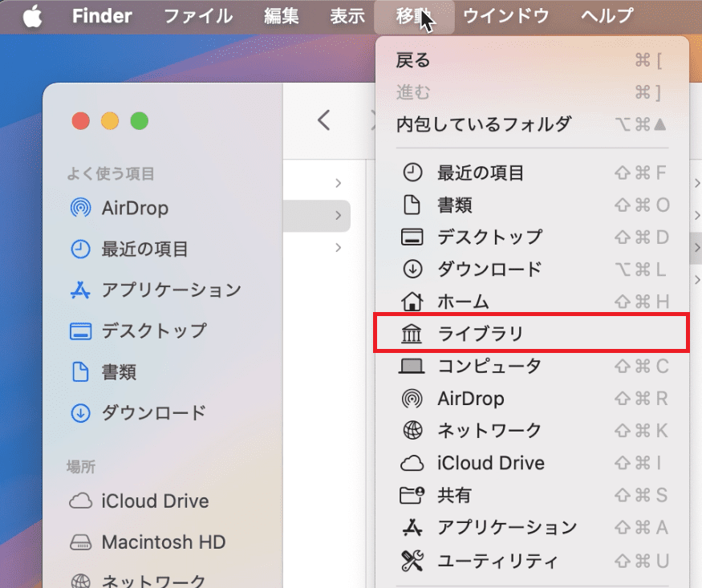Go back with Finder toolbar chevron
Screen dimensions: 702x588
point(323,120)
